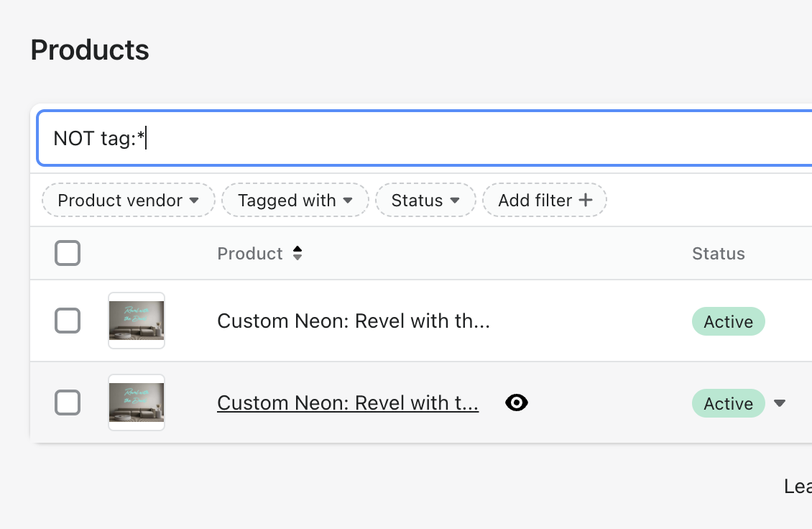Screen dimensions: 812x529
Task: Click the Product column header label
Action: 250,254
